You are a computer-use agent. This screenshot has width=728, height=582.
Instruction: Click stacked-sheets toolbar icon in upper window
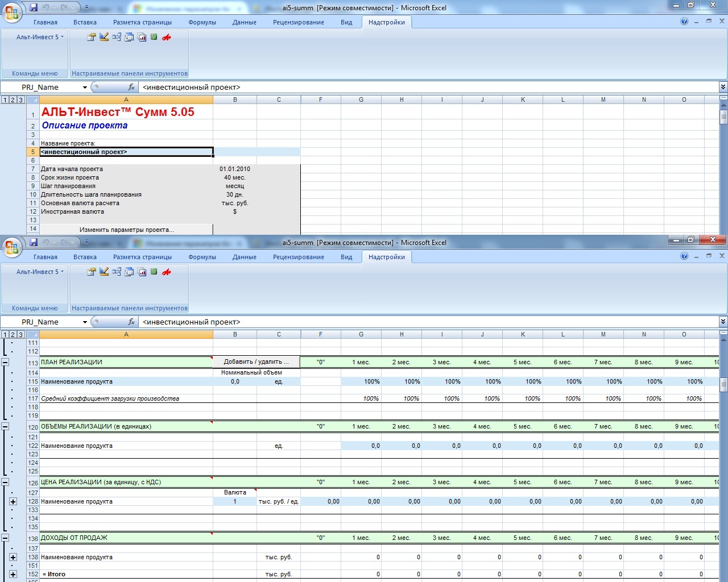[x=129, y=37]
